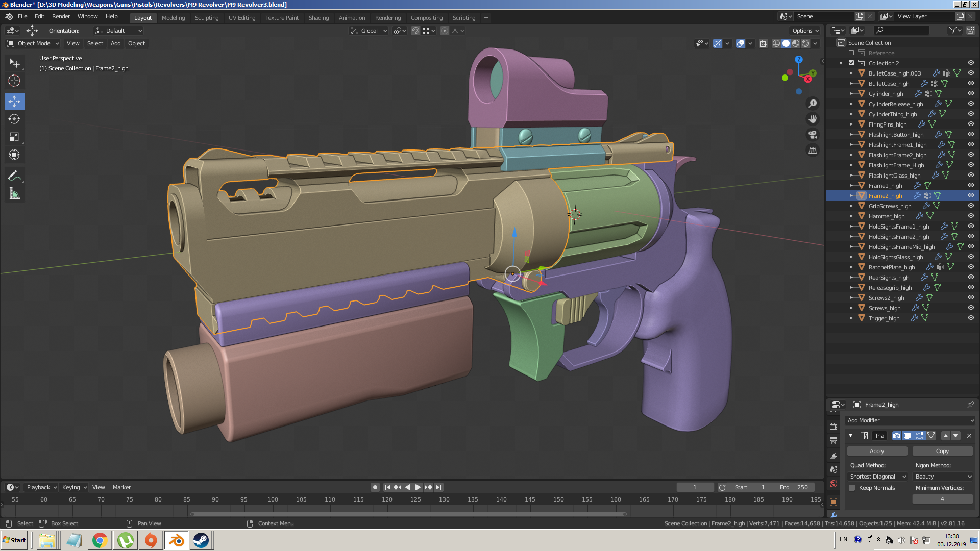
Task: Toggle Triangulate modifier render visibility
Action: 897,436
